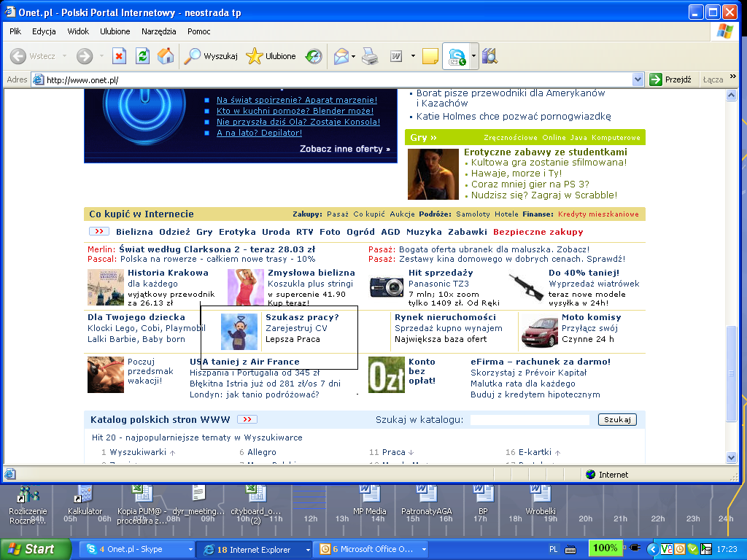Click the Back (Wstecz) arrow icon

click(18, 56)
